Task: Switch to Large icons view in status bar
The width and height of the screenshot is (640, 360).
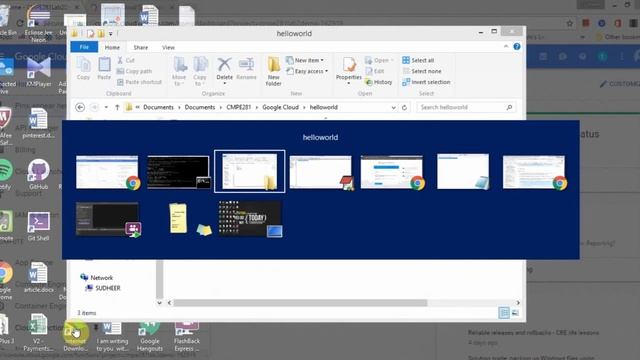Action: 515,313
